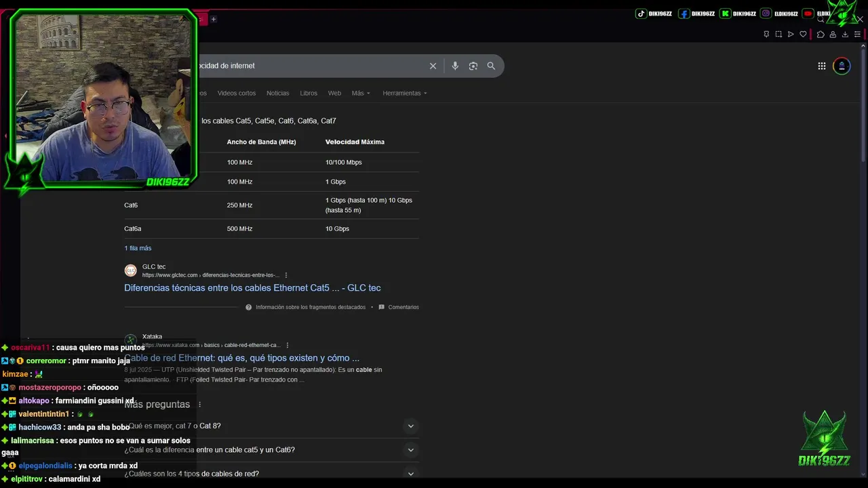Screen dimensions: 868x488
Task: Show downloads via the download arrow icon
Action: [x=845, y=34]
